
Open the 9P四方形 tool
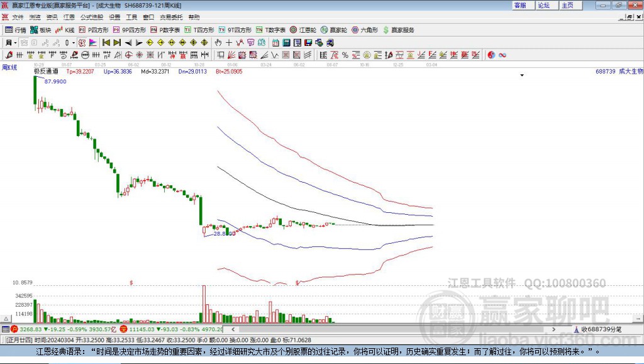coord(130,30)
